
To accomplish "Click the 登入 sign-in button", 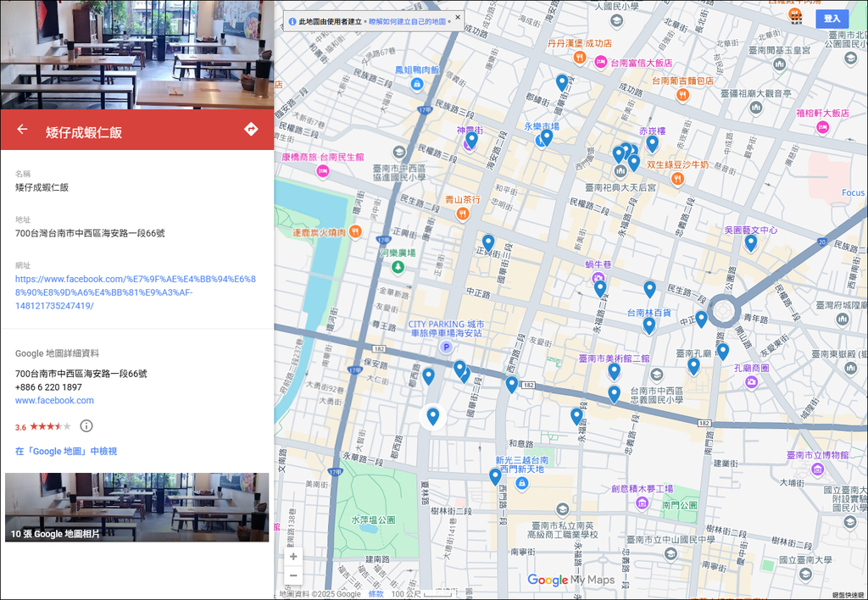I will (x=832, y=19).
